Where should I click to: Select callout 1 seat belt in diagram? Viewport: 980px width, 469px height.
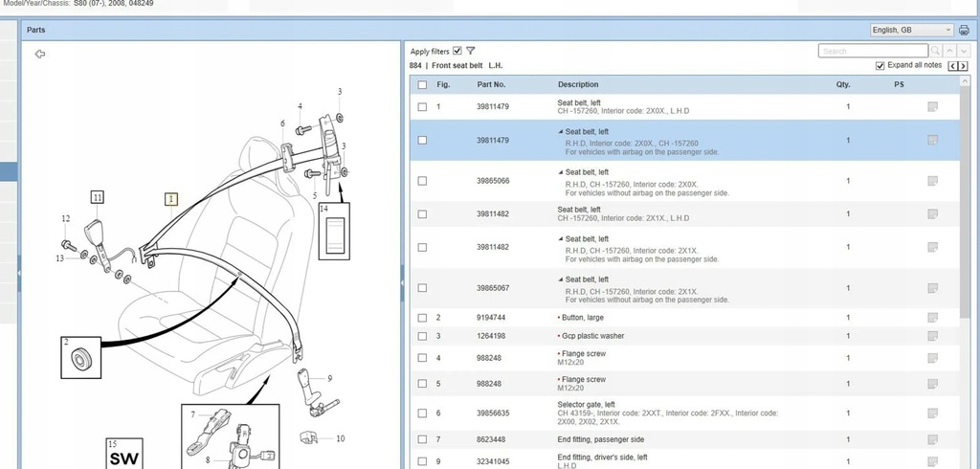pos(170,199)
